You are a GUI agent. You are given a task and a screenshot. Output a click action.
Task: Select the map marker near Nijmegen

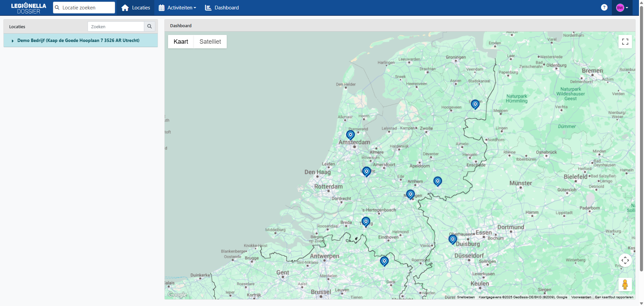[410, 194]
